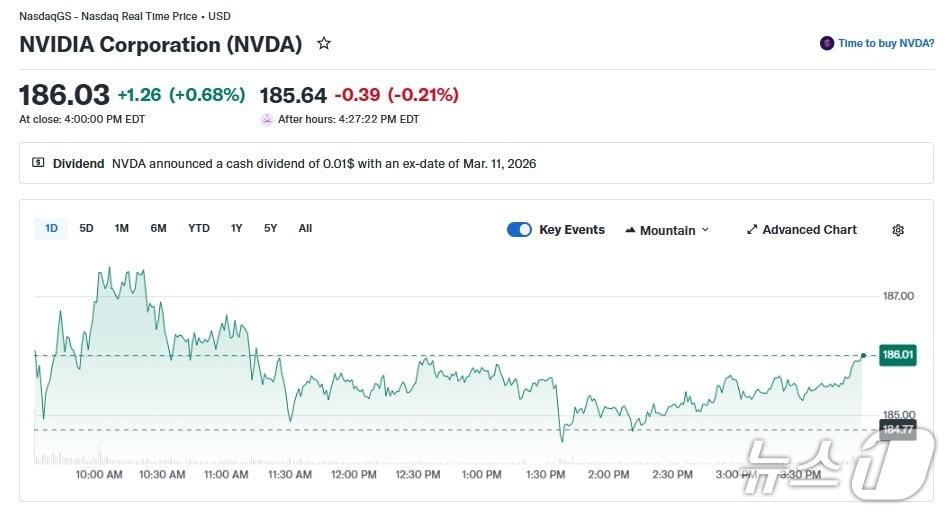
Task: Select the All time range
Action: click(x=305, y=228)
